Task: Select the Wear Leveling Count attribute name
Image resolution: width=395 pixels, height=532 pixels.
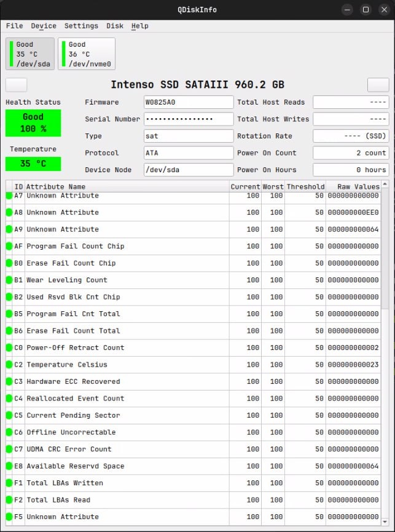Action: [67, 280]
